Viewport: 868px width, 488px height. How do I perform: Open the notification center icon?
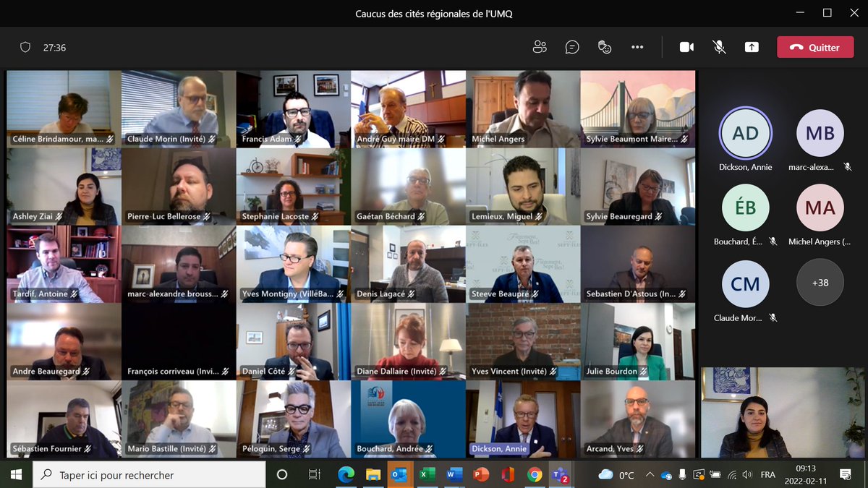(845, 475)
